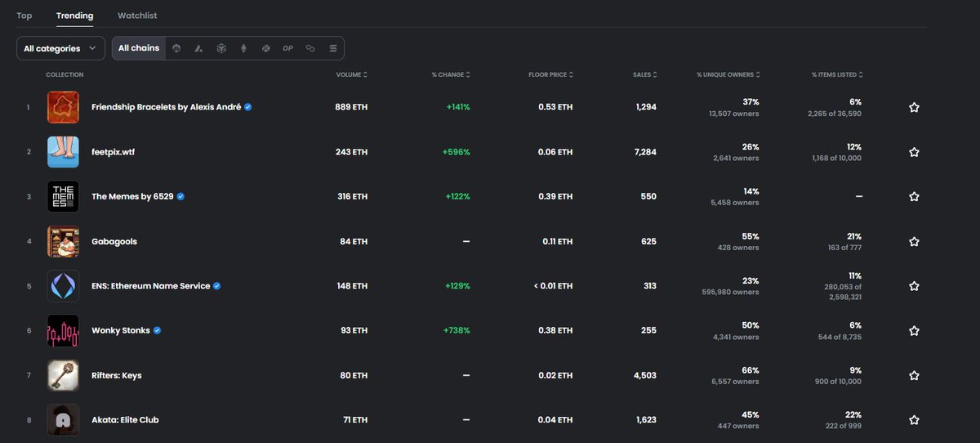980x443 pixels.
Task: Click the +738% change for Wonky Stonks
Action: [x=457, y=330]
